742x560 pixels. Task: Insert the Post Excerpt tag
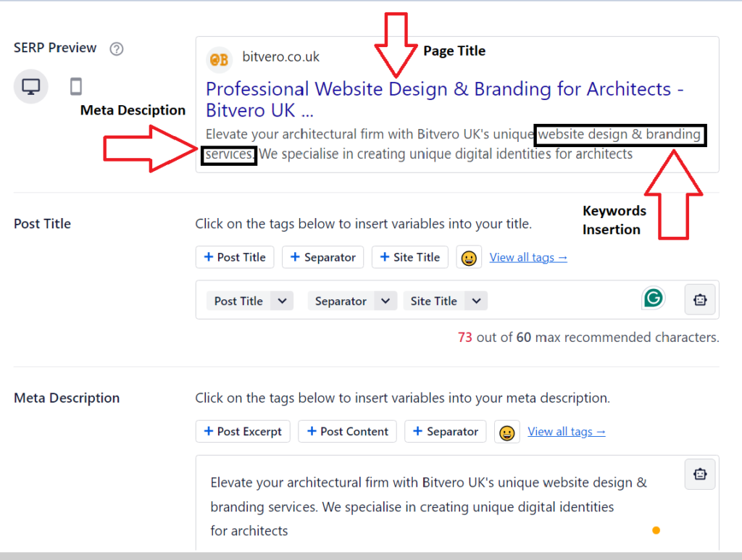pos(243,431)
